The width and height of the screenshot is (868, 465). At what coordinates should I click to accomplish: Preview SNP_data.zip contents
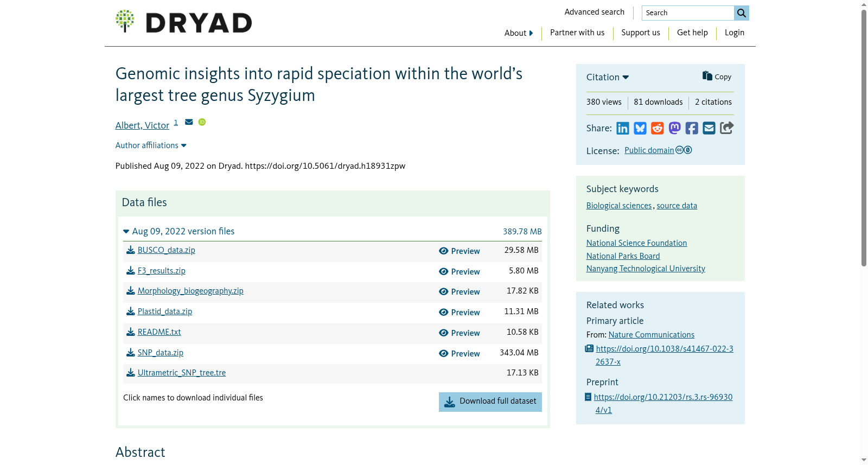[459, 354]
